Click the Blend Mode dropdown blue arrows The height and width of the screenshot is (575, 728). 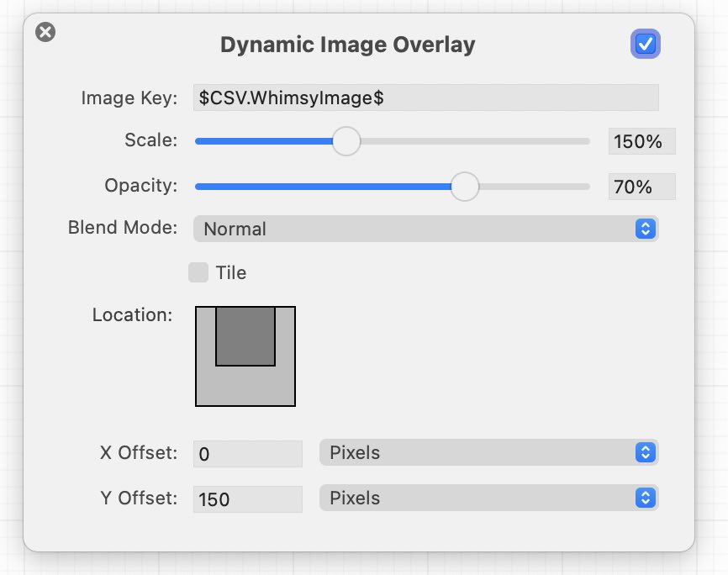tap(645, 229)
